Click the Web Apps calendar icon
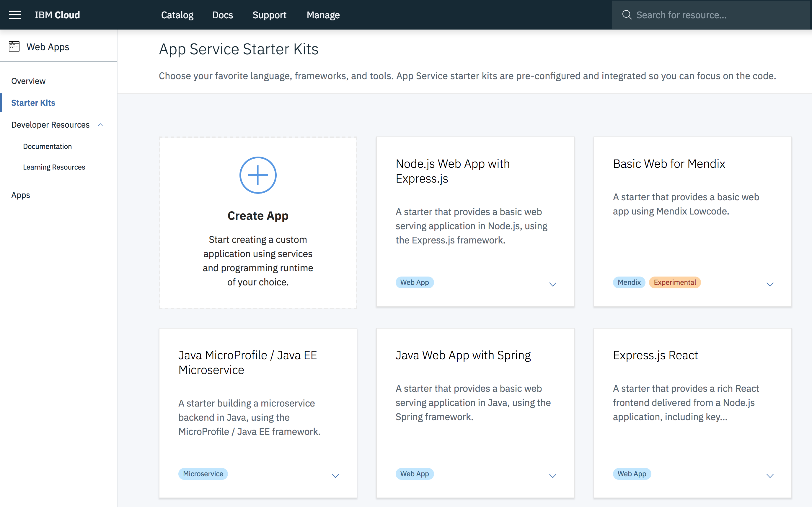The width and height of the screenshot is (812, 507). [x=14, y=47]
